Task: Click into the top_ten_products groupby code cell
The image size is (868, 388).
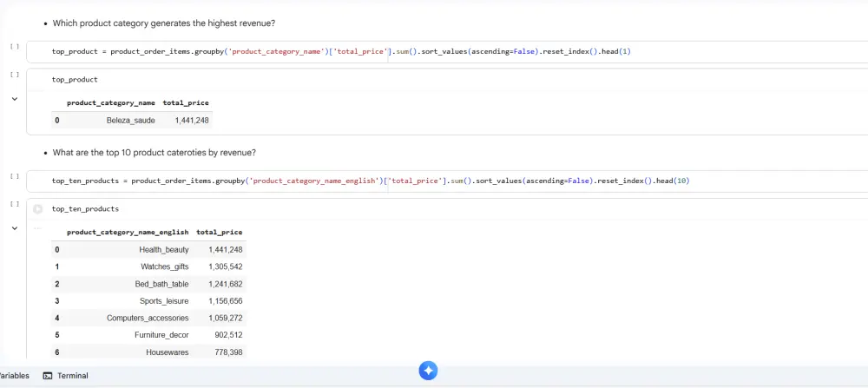Action: tap(447, 181)
